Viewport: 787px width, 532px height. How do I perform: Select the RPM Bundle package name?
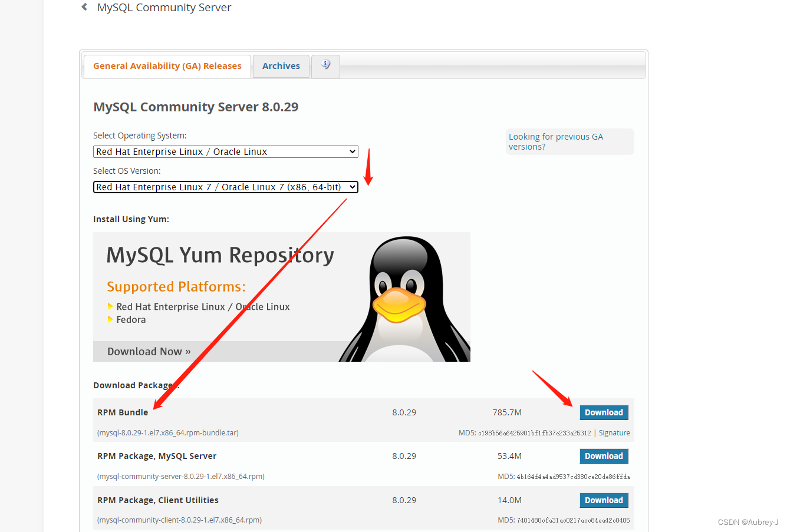pyautogui.click(x=123, y=412)
